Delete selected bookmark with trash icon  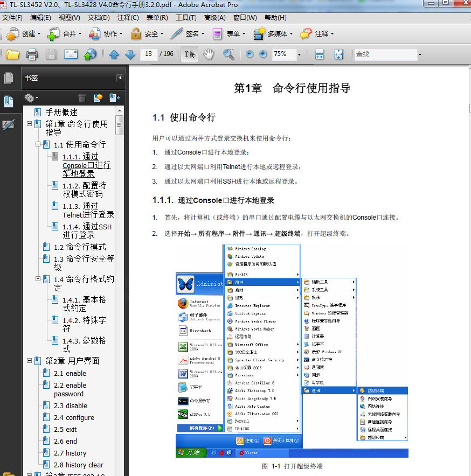point(82,98)
